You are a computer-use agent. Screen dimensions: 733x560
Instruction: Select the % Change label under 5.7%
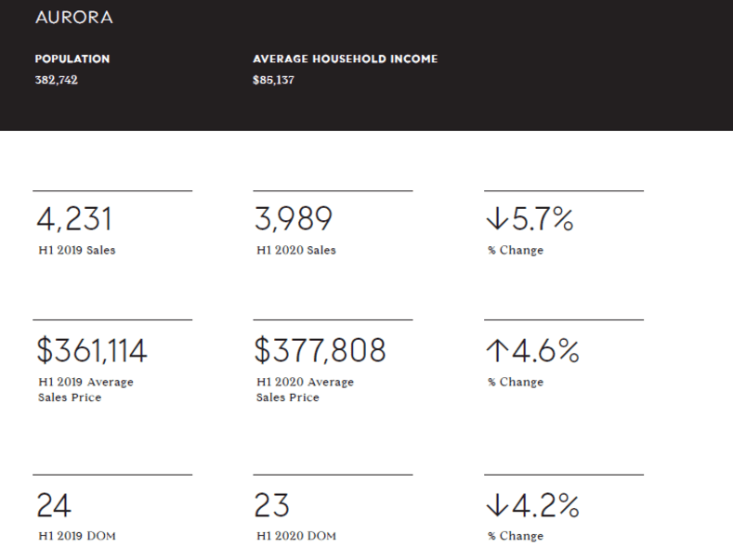click(x=516, y=250)
